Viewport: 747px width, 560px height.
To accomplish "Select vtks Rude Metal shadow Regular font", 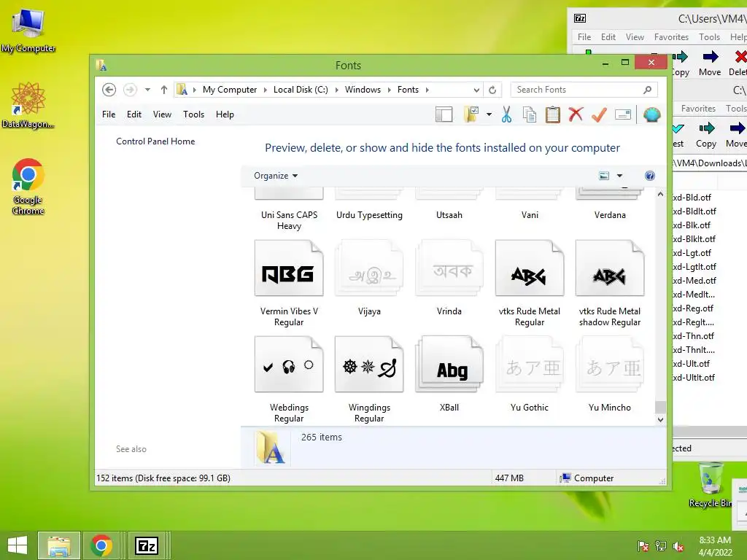I will (x=610, y=284).
